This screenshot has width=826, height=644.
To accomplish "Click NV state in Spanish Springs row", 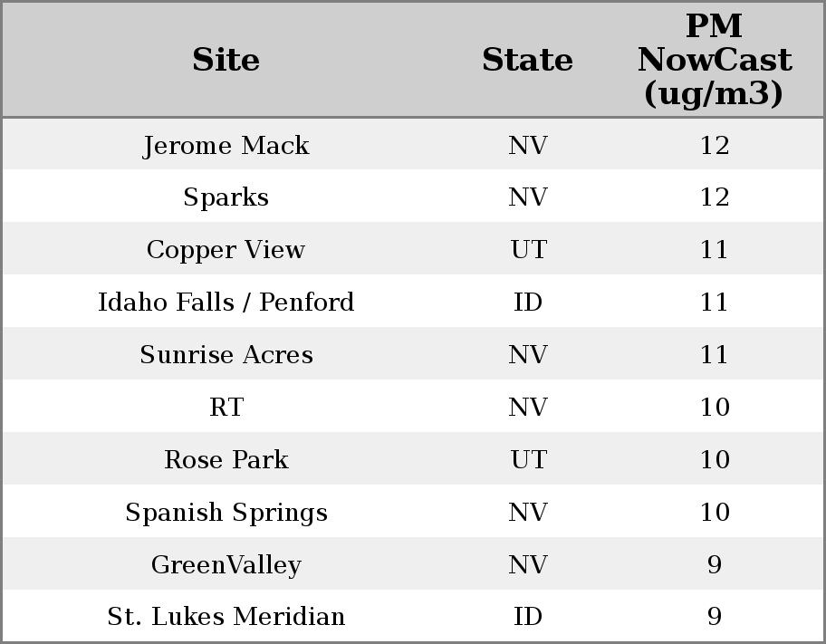I will pyautogui.click(x=528, y=512).
